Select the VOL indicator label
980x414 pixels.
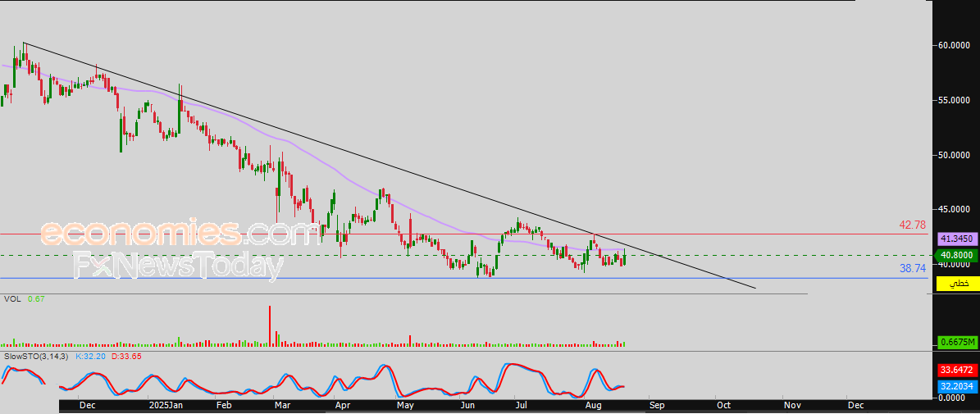click(11, 300)
